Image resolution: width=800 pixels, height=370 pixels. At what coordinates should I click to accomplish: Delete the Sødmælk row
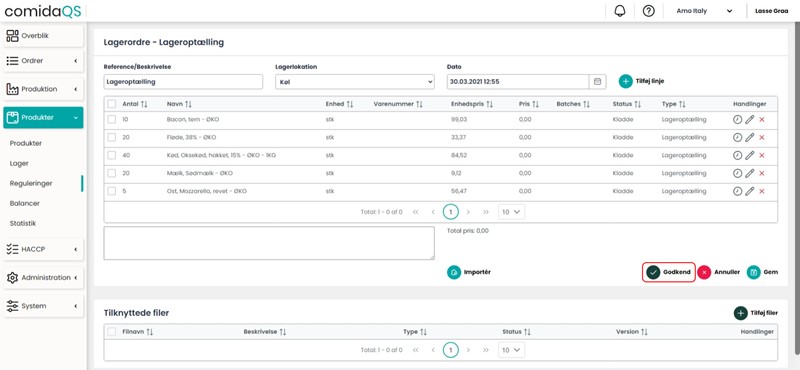pos(762,174)
